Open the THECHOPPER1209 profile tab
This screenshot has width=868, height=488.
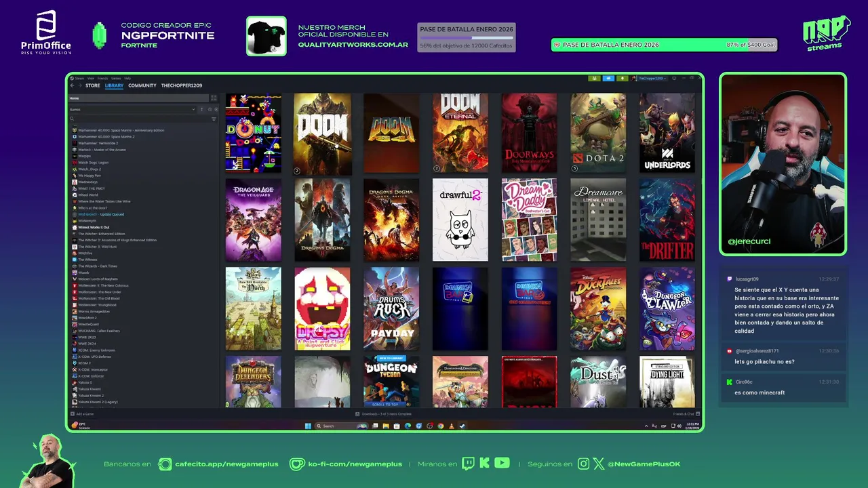(182, 85)
